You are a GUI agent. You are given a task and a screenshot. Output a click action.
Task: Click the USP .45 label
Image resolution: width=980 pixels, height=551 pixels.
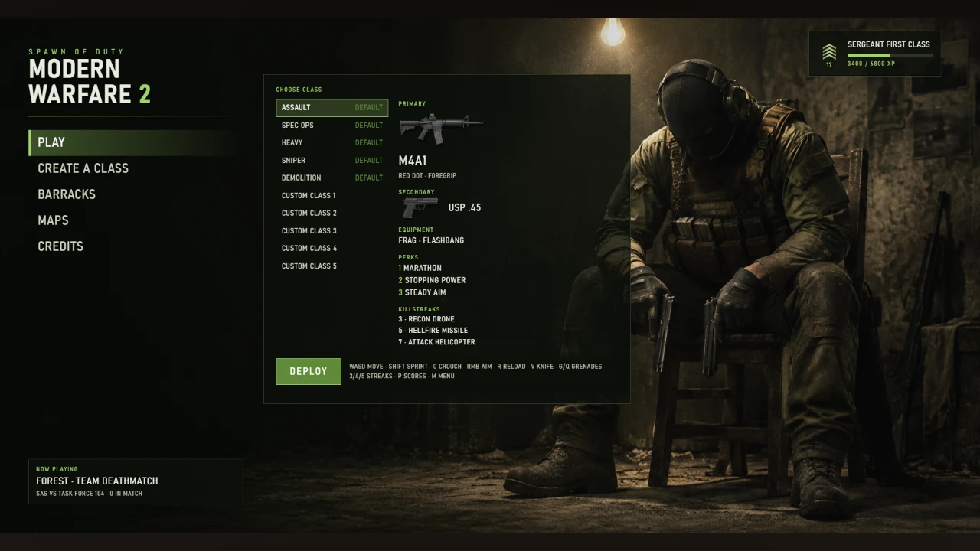tap(465, 208)
